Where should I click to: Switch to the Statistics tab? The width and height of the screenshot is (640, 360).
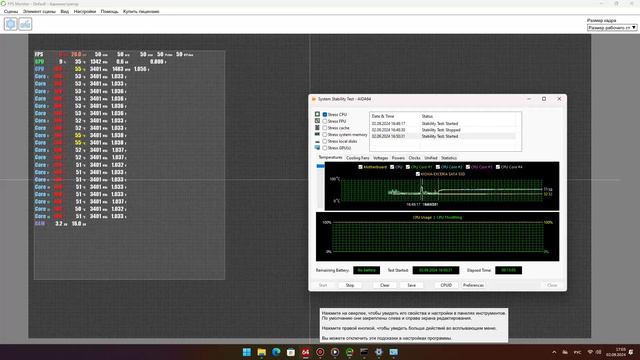[449, 158]
